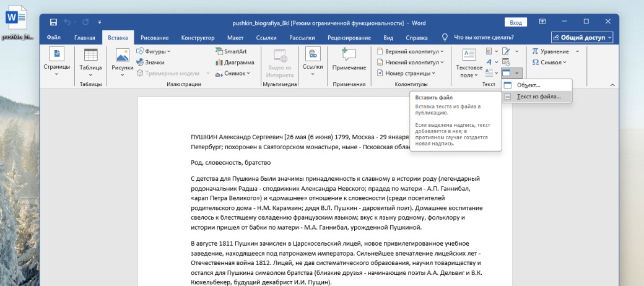
Task: Insert a chart via Диаграмма
Action: (235, 63)
